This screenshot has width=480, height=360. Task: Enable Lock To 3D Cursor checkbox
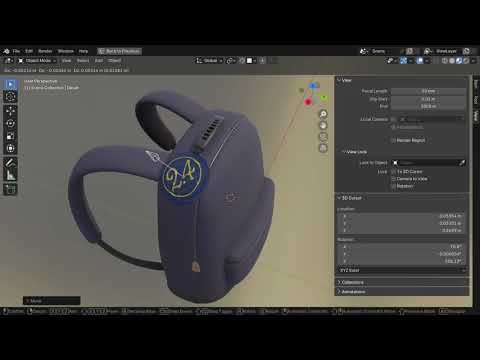click(x=393, y=171)
